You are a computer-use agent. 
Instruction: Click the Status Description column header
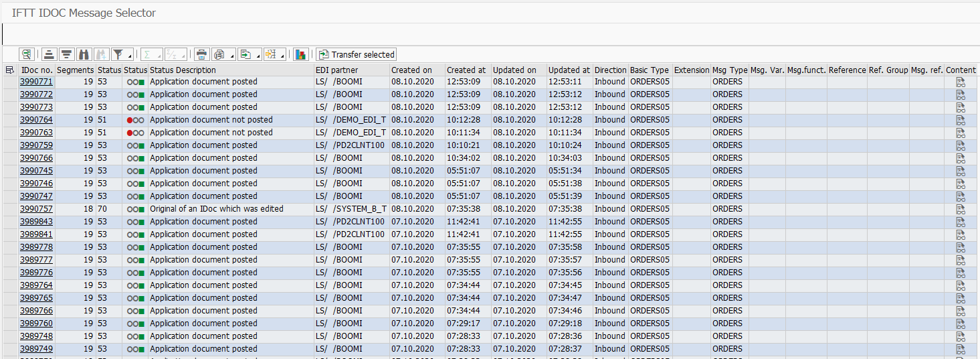(x=183, y=70)
